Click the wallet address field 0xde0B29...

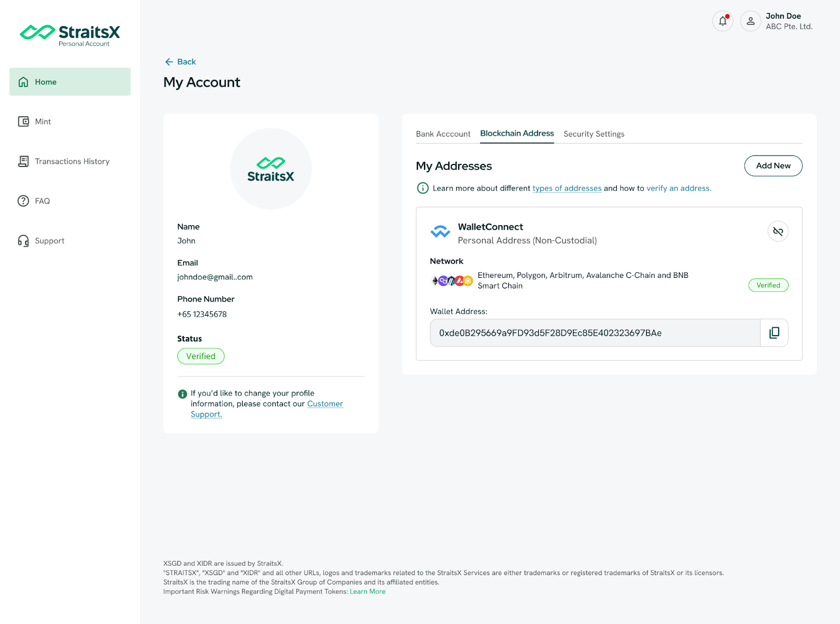(x=595, y=333)
